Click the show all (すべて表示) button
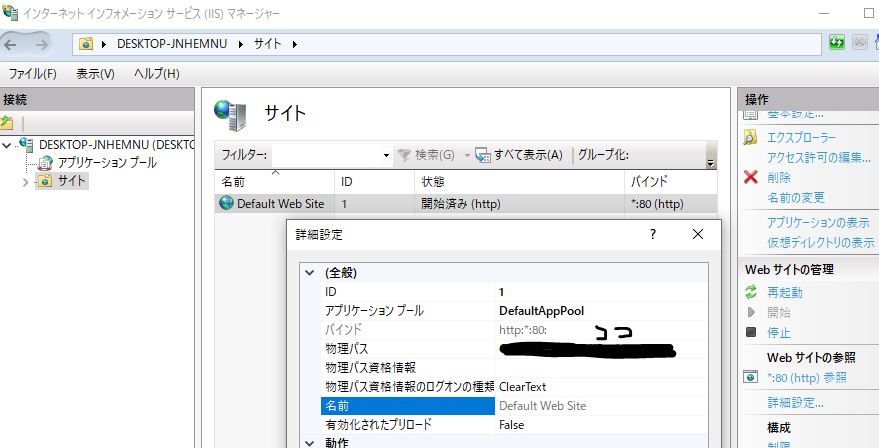The height and width of the screenshot is (448, 879). (x=519, y=155)
